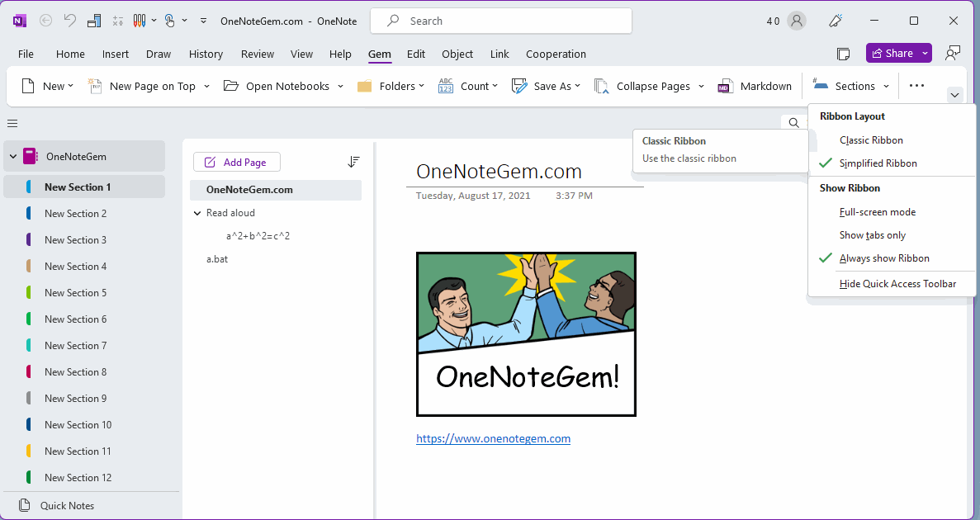
Task: Click the Collapse Pages icon
Action: click(x=601, y=86)
